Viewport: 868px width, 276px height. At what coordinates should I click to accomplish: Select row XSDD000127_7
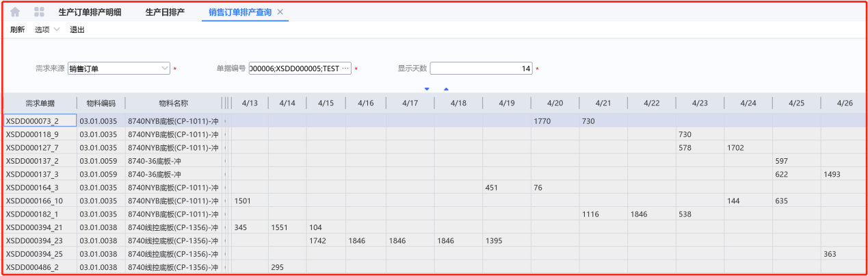(435, 147)
